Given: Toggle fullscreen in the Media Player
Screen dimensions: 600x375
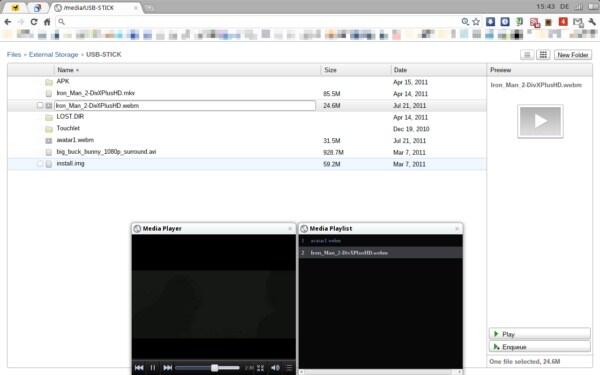Looking at the screenshot, I should click(x=261, y=368).
